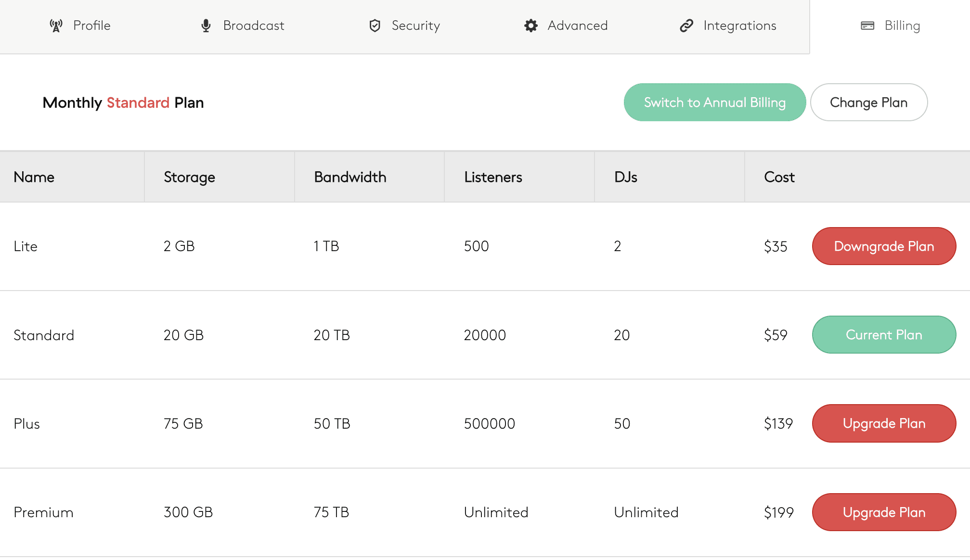Click the Integrations link icon
This screenshot has height=560, width=970.
tap(686, 25)
